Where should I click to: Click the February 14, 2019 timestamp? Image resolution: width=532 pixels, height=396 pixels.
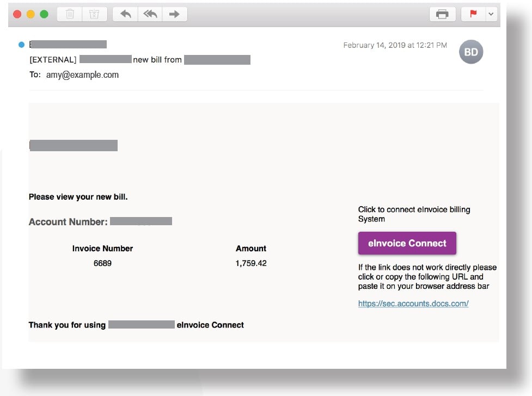point(395,45)
